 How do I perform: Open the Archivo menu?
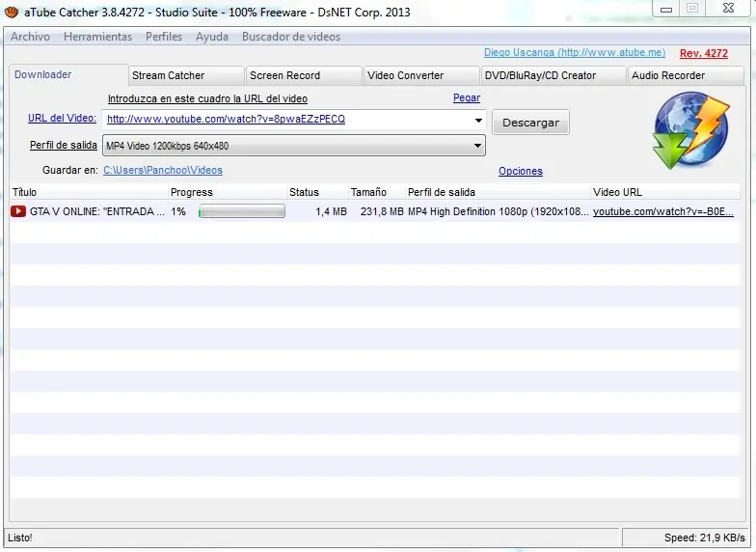31,37
